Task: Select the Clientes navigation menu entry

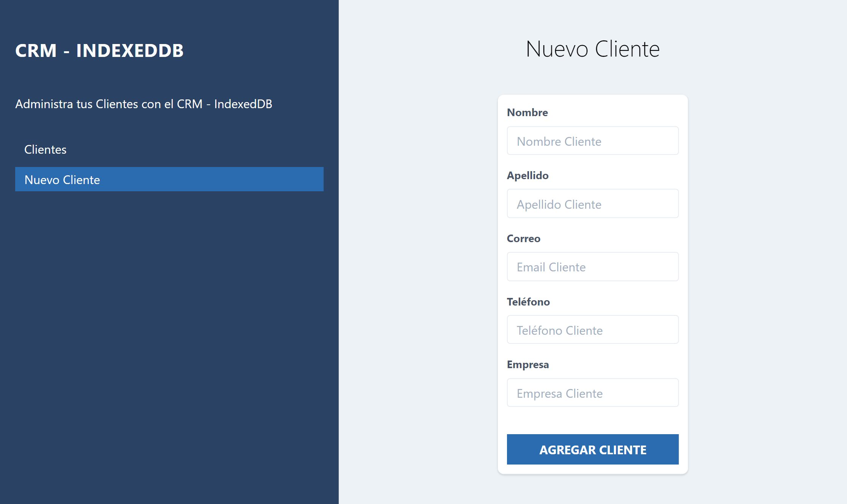Action: point(45,150)
